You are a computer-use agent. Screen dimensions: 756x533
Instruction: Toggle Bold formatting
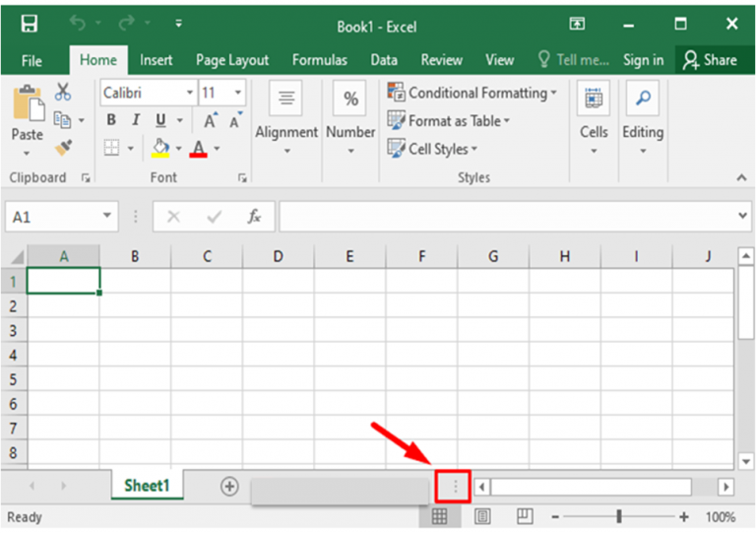pyautogui.click(x=111, y=120)
